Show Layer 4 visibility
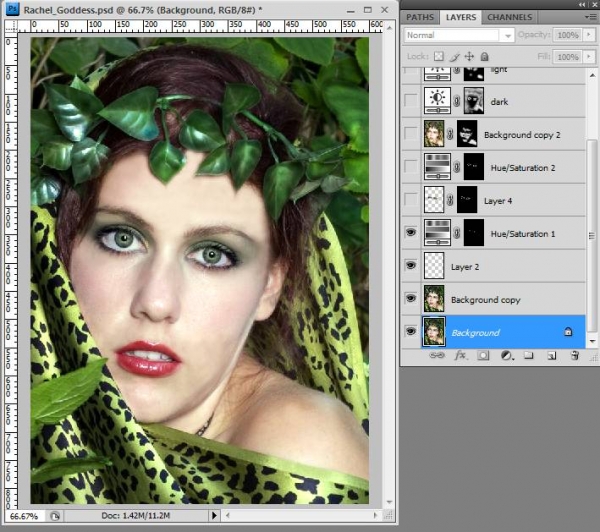The image size is (600, 532). click(x=411, y=200)
